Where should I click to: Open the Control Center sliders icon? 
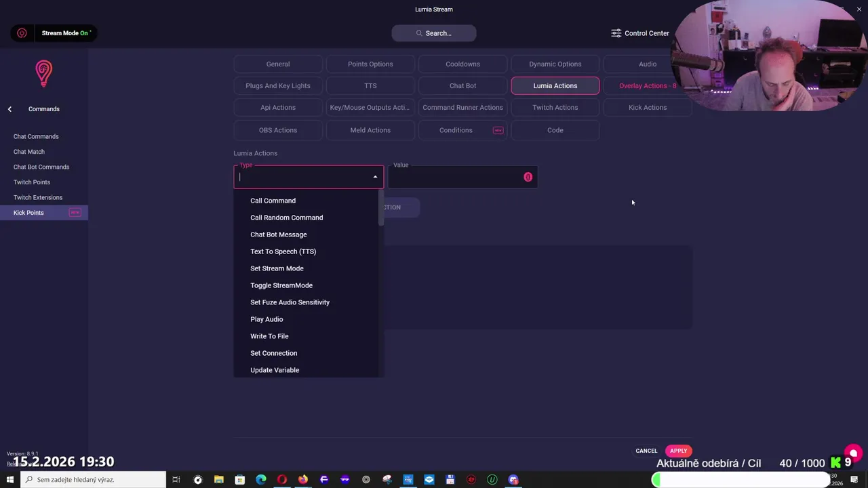point(616,33)
